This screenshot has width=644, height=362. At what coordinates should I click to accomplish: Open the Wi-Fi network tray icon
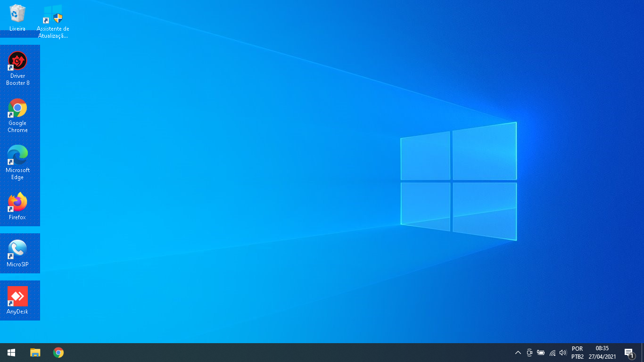point(552,353)
